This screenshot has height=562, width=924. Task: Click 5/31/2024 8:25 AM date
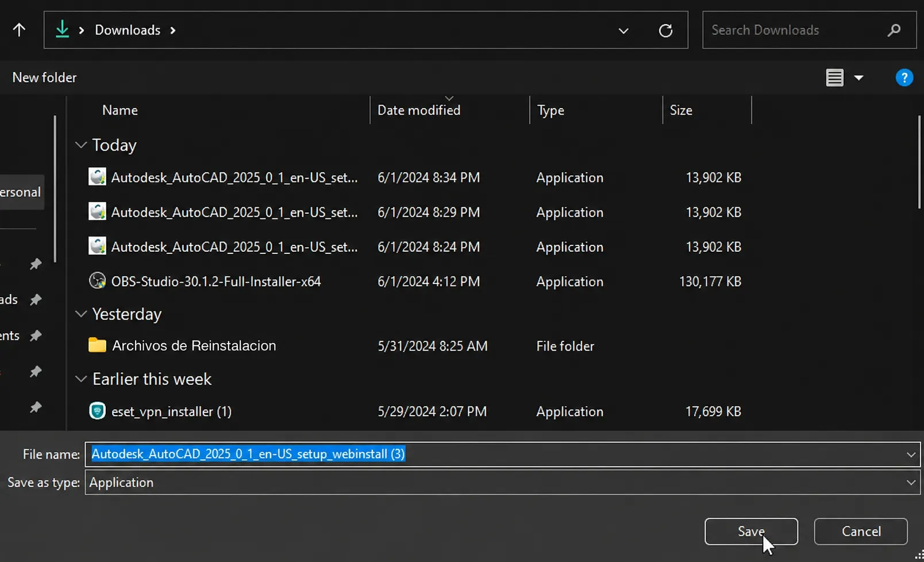coord(433,346)
